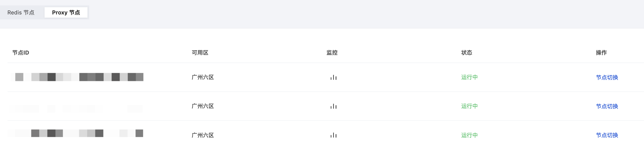Click the 监控 column header

[332, 53]
